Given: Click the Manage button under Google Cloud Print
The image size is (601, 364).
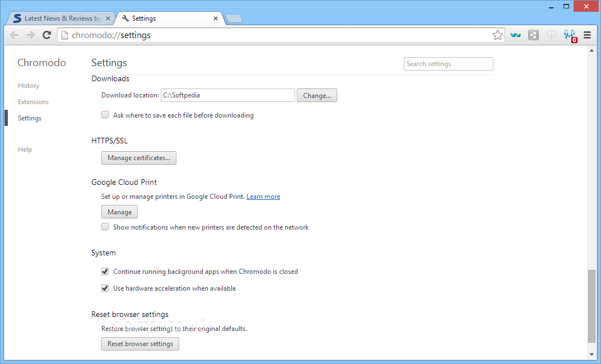Looking at the screenshot, I should pos(120,212).
